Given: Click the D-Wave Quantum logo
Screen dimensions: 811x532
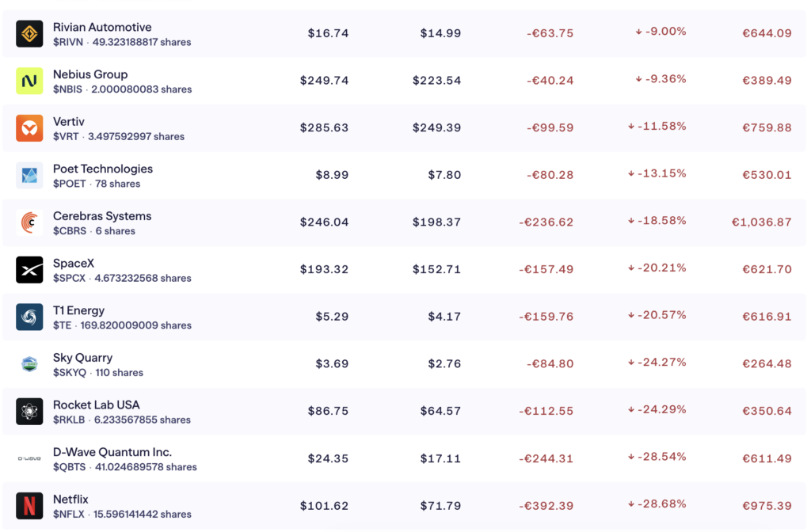Looking at the screenshot, I should (29, 458).
